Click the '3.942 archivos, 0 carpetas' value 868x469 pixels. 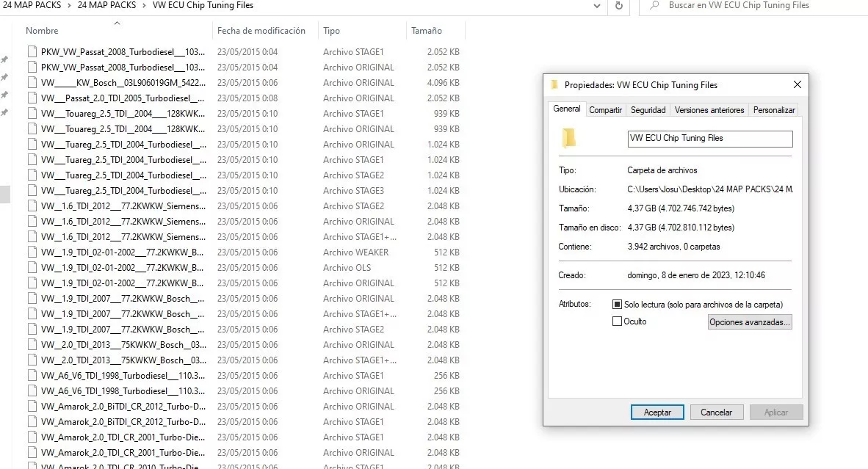pyautogui.click(x=673, y=247)
